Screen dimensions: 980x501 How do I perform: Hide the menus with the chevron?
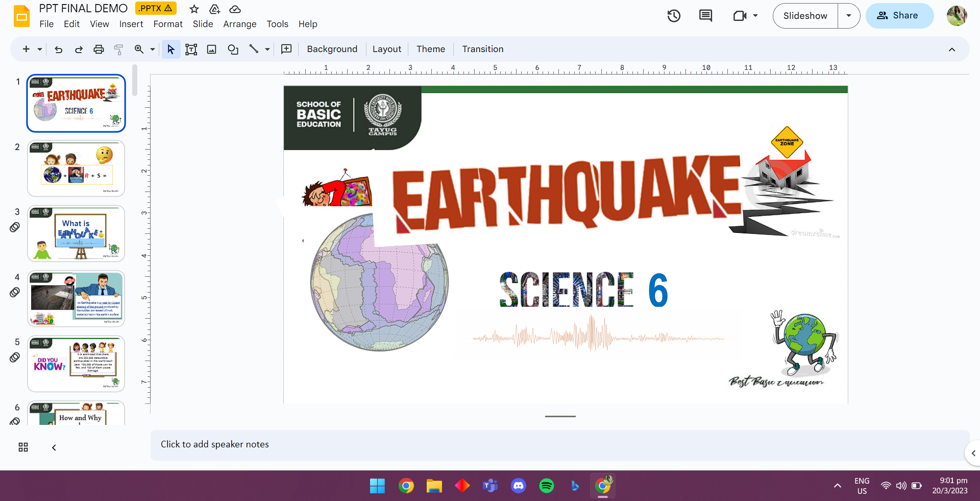952,50
